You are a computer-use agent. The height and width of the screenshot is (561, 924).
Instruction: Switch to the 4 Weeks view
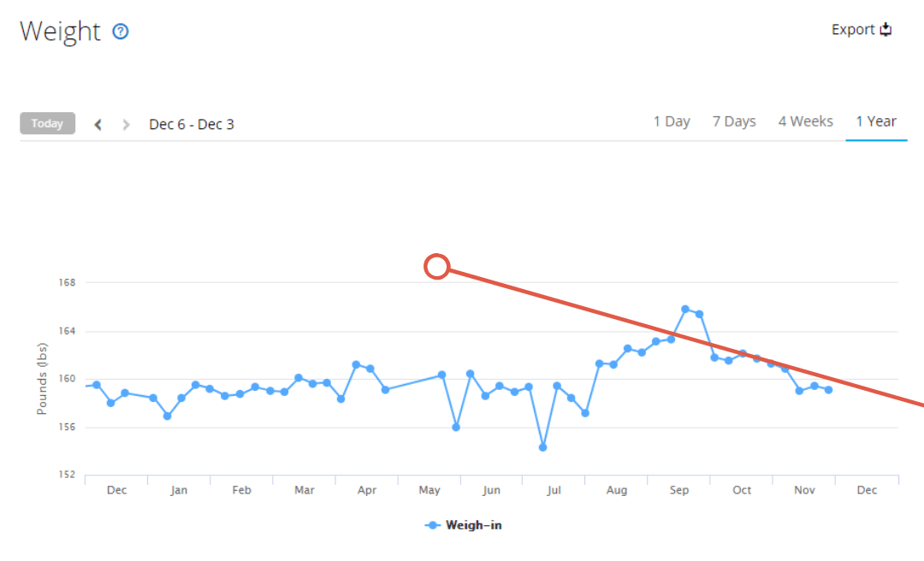point(806,121)
